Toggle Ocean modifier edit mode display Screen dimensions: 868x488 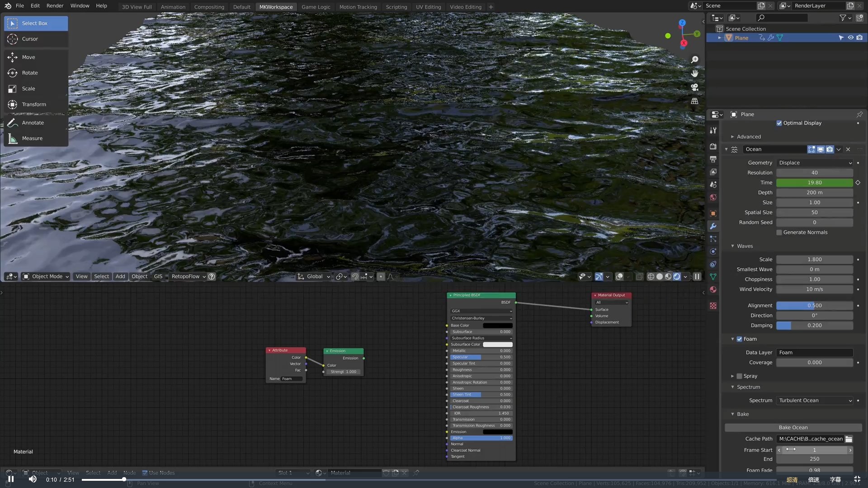tap(811, 149)
